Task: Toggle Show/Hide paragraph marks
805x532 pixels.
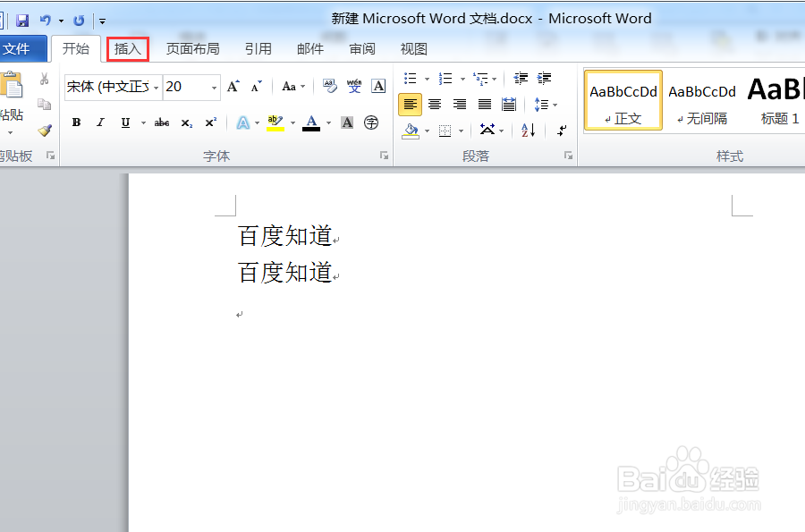Action: [x=563, y=131]
